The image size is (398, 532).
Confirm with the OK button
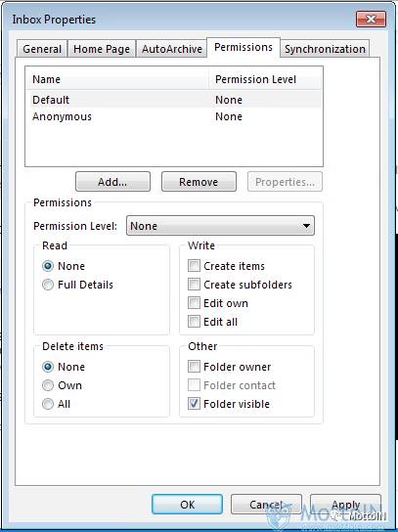(188, 505)
